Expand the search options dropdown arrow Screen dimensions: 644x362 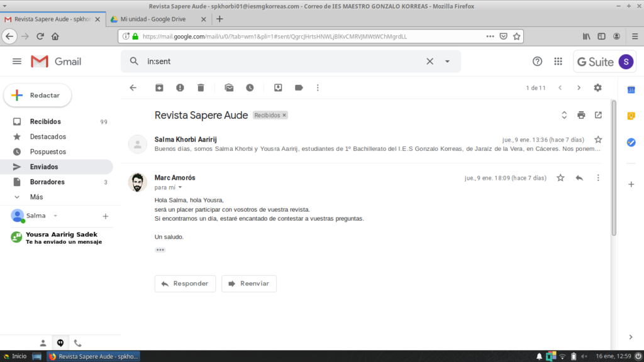(x=448, y=62)
